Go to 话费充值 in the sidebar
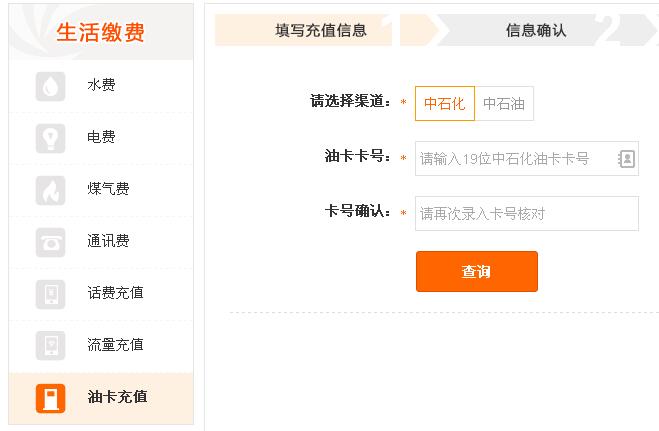The height and width of the screenshot is (431, 659). click(101, 294)
